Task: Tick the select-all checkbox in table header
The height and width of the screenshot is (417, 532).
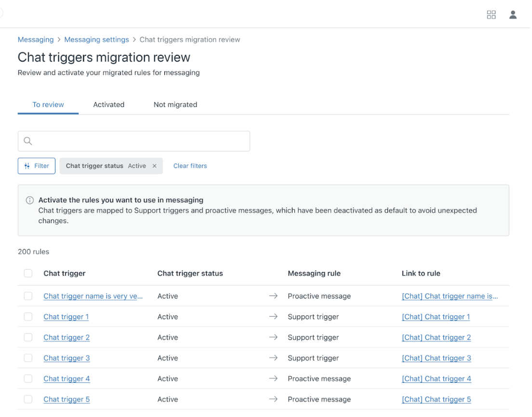Action: pos(28,274)
